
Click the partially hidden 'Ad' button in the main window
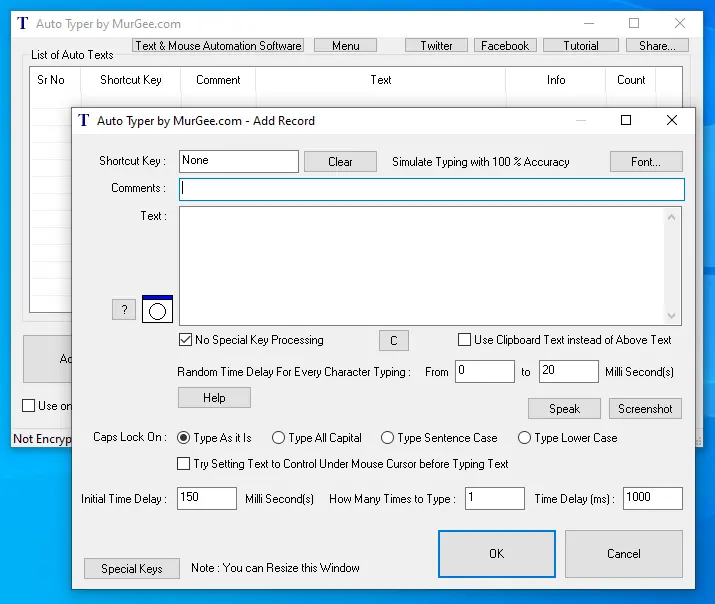[48, 359]
